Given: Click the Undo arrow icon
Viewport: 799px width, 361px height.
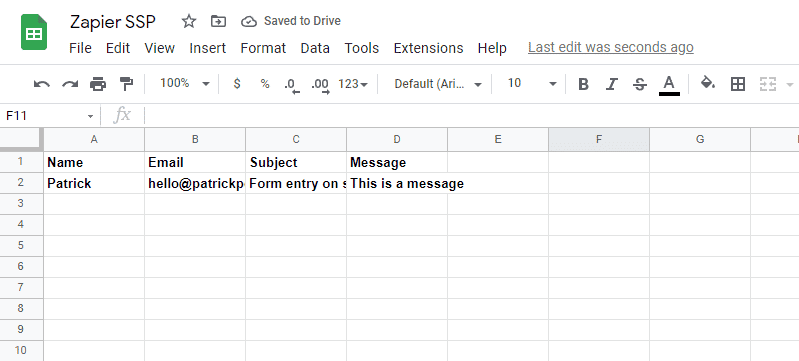Looking at the screenshot, I should point(42,84).
